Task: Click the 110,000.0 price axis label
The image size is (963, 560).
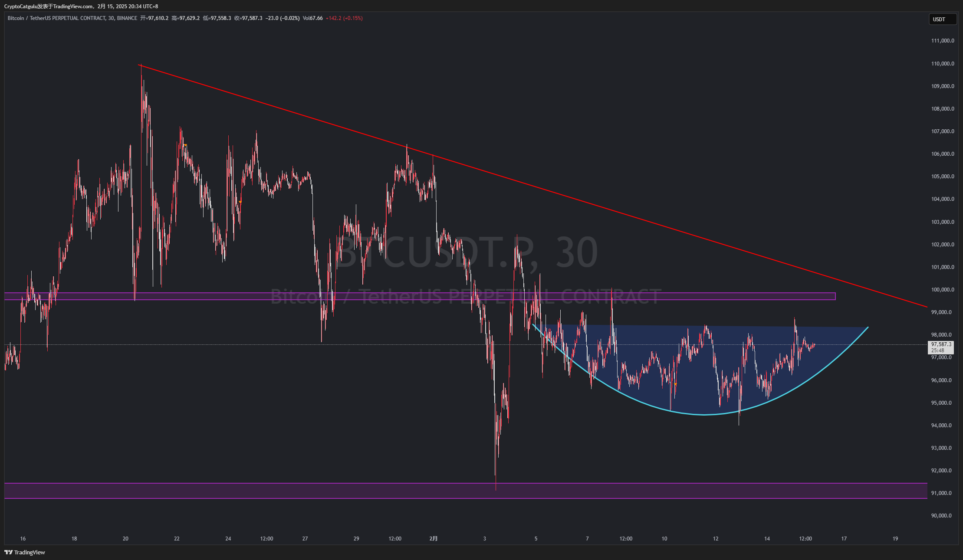Action: [943, 63]
